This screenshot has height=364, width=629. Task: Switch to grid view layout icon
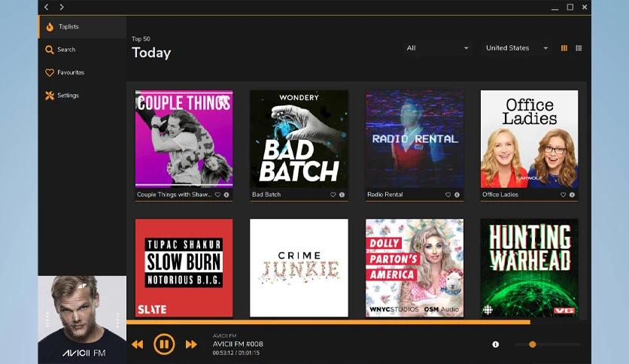pos(564,48)
